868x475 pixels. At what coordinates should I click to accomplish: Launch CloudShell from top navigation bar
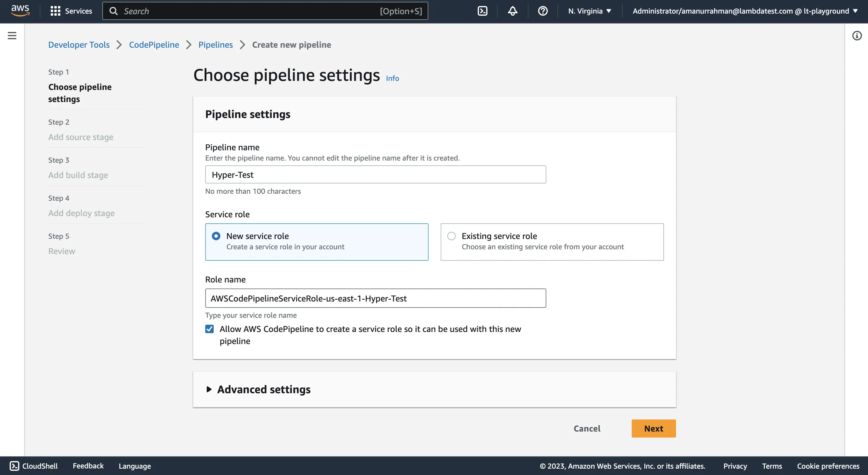pos(482,11)
